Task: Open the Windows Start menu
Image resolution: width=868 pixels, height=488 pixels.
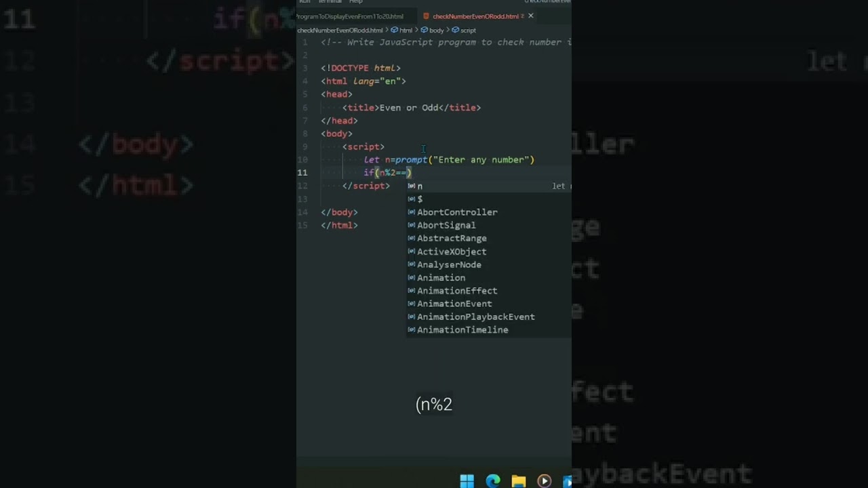Action: [x=467, y=481]
